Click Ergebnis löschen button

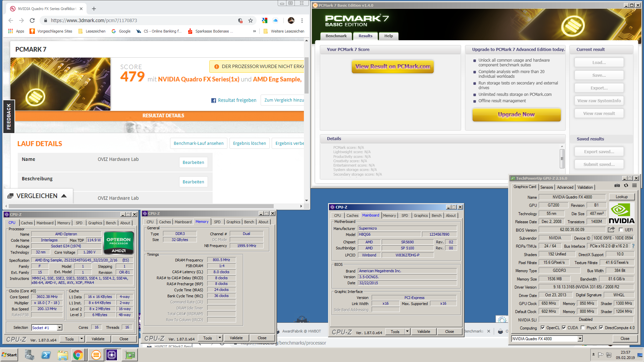[250, 143]
